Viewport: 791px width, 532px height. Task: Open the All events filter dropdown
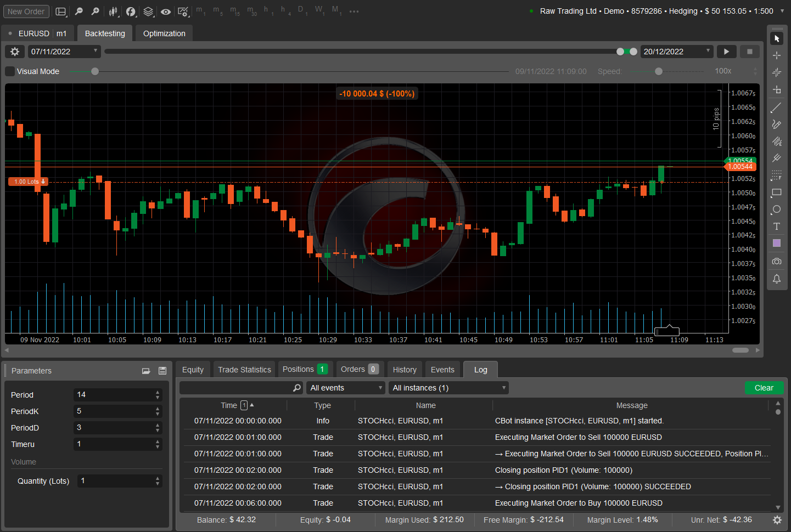click(346, 388)
